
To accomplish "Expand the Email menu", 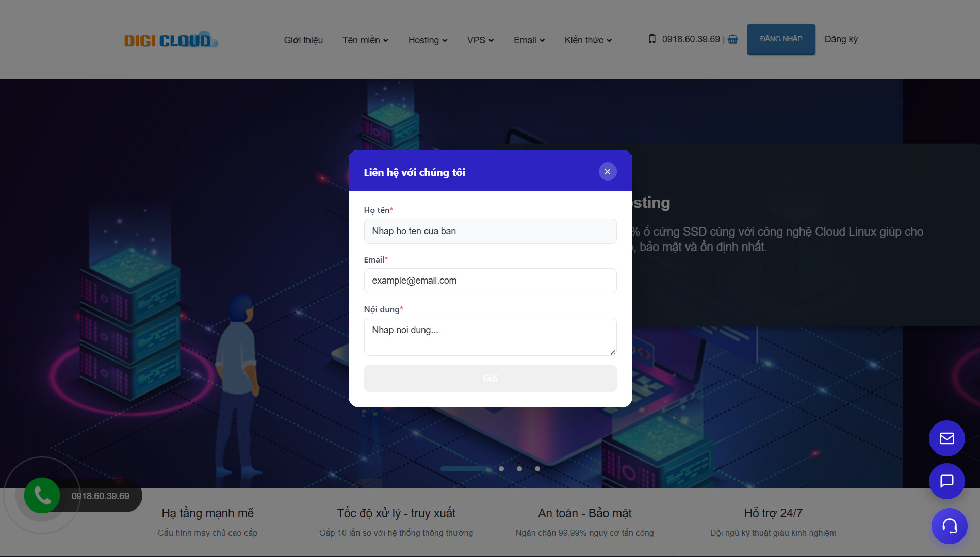I will point(529,40).
